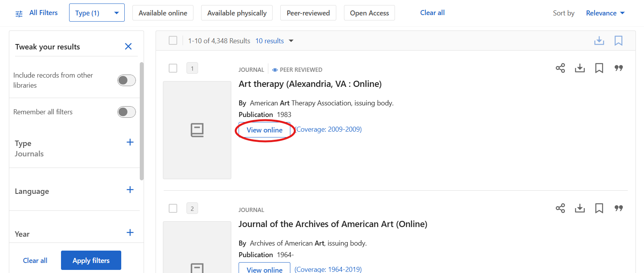This screenshot has height=273, width=644.
Task: Bookmark the Art therapy journal result
Action: 599,68
